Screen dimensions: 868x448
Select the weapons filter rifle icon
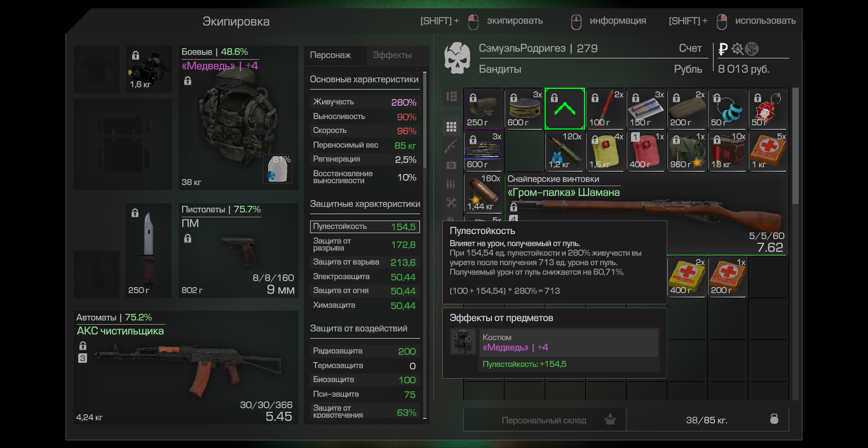pyautogui.click(x=452, y=146)
